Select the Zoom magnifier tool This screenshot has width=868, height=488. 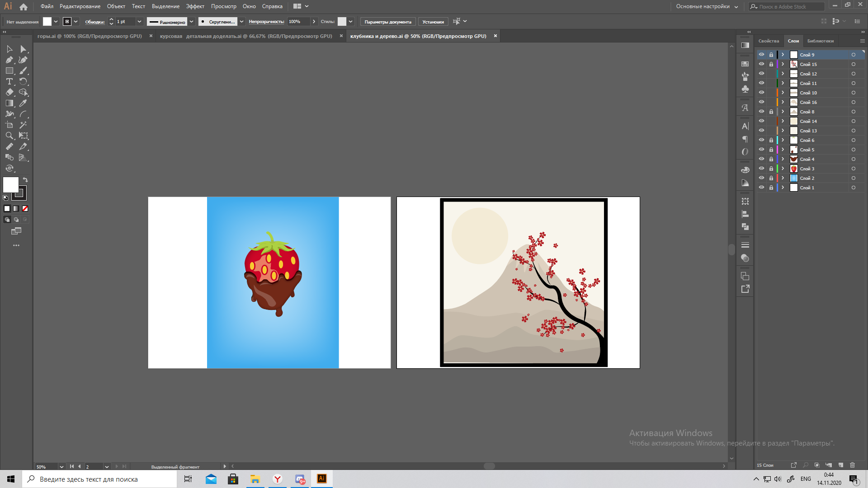[9, 136]
